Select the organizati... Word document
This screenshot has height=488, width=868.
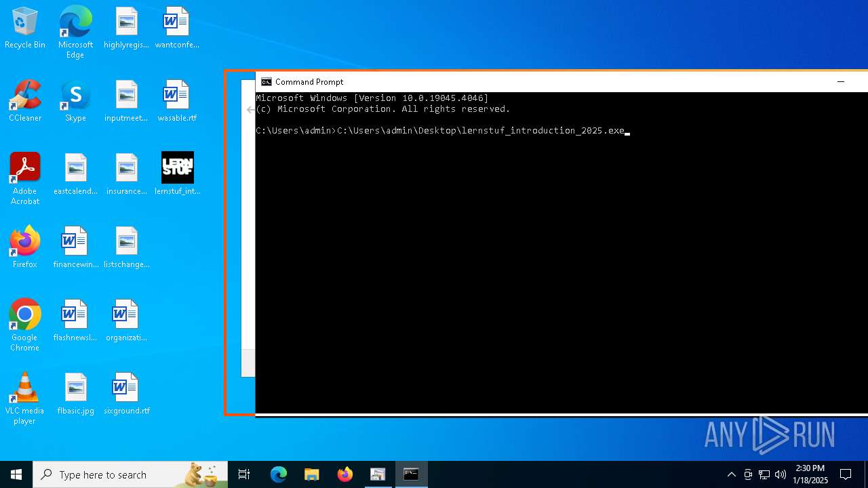pos(126,321)
